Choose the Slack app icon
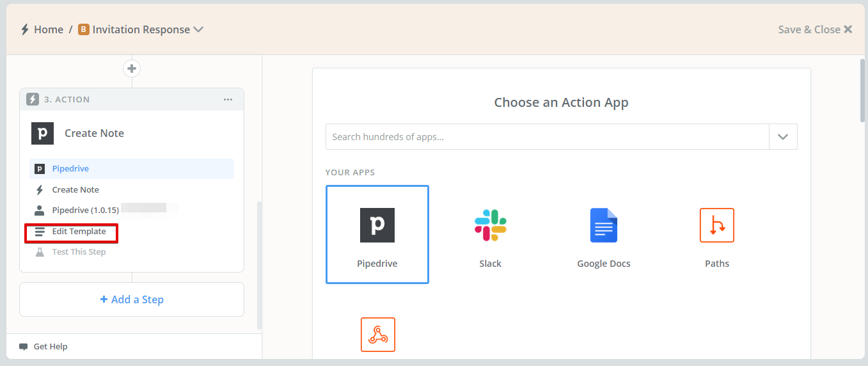This screenshot has width=868, height=366. [491, 225]
